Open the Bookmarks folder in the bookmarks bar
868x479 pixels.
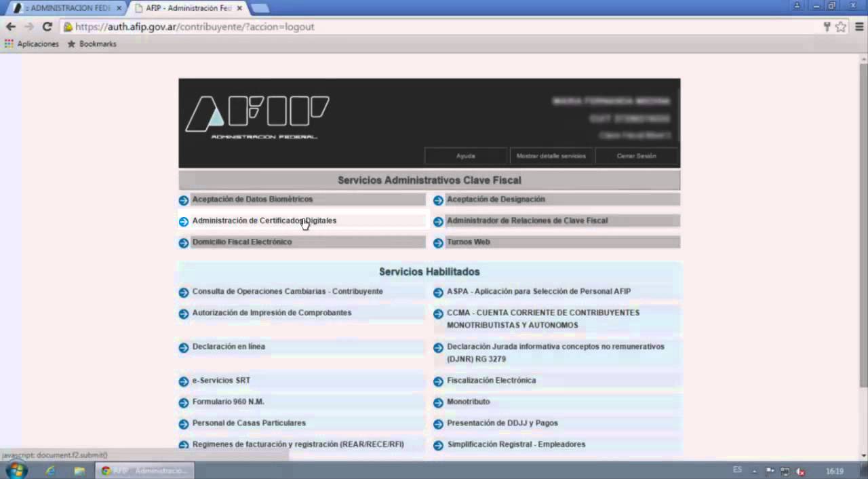tap(92, 43)
